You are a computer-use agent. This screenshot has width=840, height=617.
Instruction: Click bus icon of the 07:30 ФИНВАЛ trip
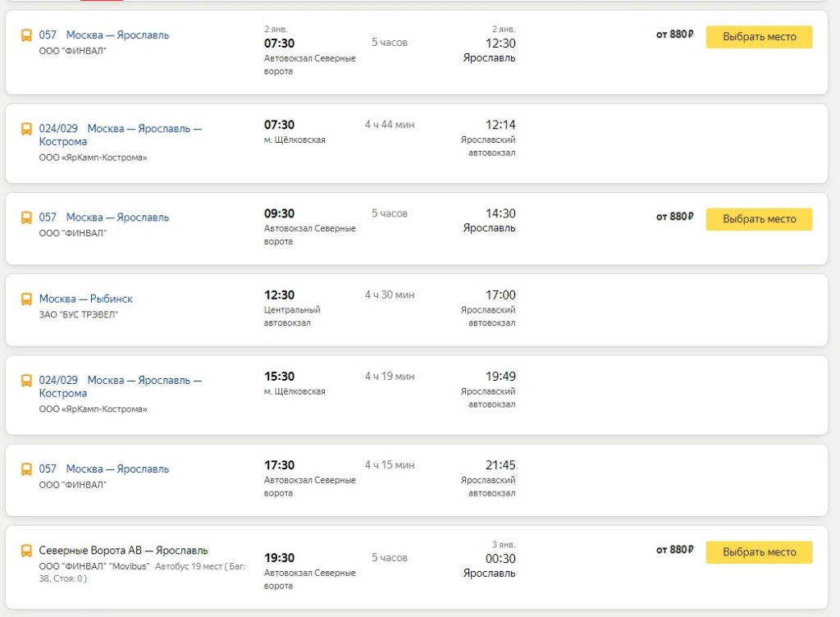click(x=26, y=36)
